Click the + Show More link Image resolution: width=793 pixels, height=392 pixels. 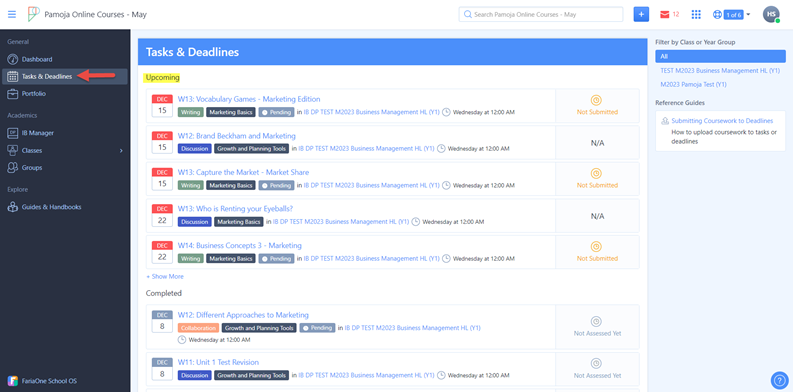click(165, 277)
